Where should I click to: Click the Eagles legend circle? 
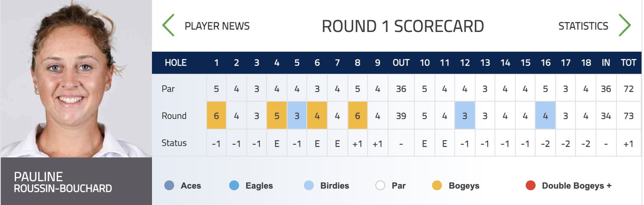pos(234,186)
